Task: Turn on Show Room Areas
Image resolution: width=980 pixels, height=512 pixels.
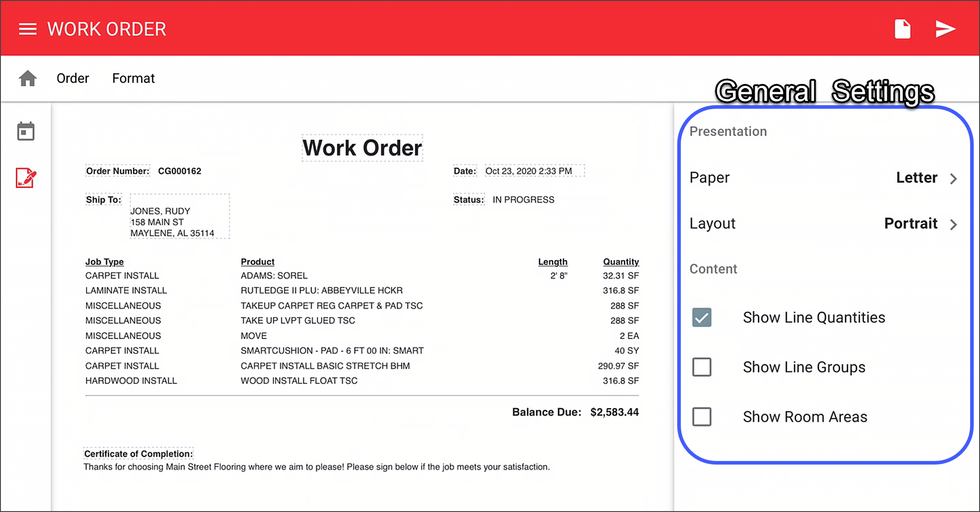Action: (x=702, y=417)
